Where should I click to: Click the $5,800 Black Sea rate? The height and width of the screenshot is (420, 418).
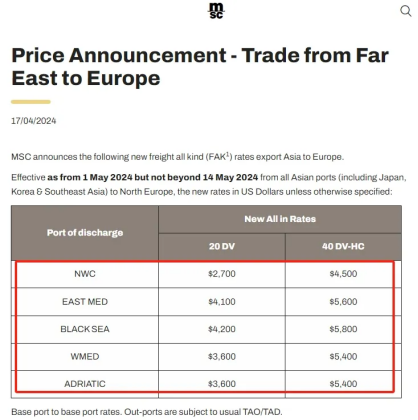pyautogui.click(x=343, y=329)
